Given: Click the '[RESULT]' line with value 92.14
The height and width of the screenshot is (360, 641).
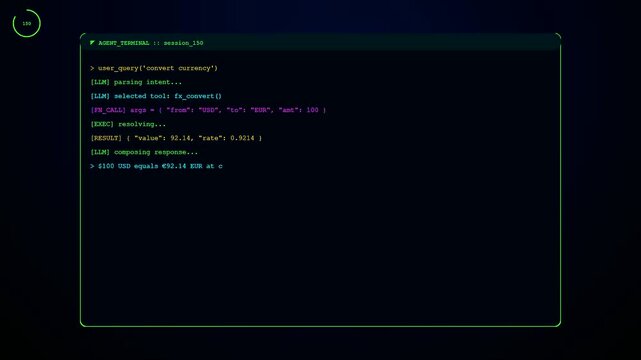Looking at the screenshot, I should (x=176, y=138).
